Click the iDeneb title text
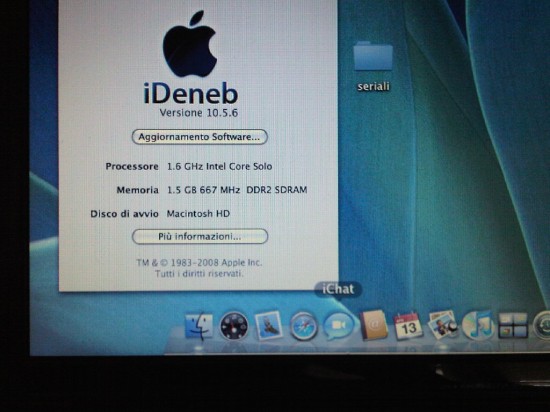This screenshot has height=412, width=550. (x=191, y=93)
